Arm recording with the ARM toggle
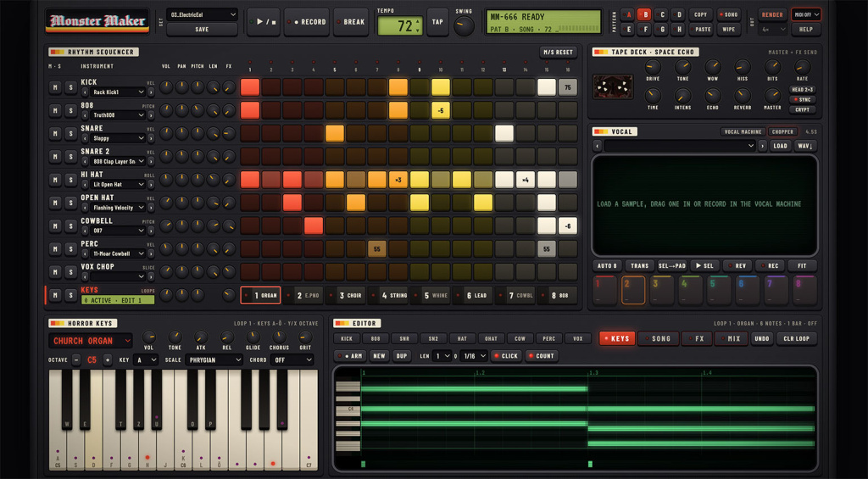 pyautogui.click(x=349, y=356)
